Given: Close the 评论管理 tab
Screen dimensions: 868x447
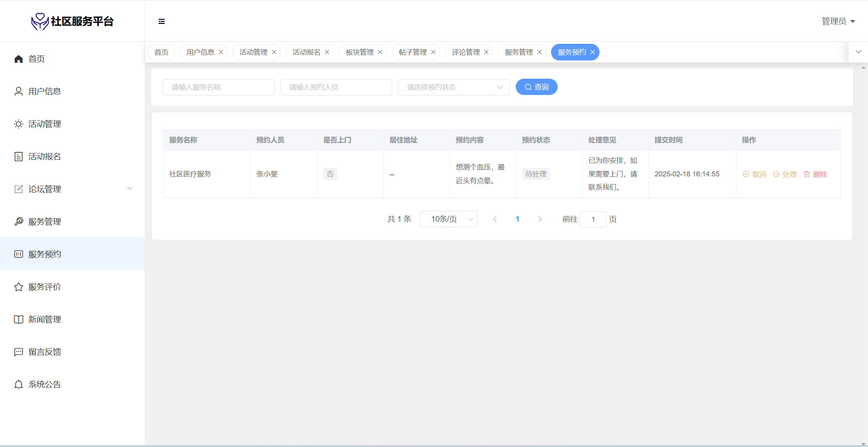Looking at the screenshot, I should pos(486,52).
